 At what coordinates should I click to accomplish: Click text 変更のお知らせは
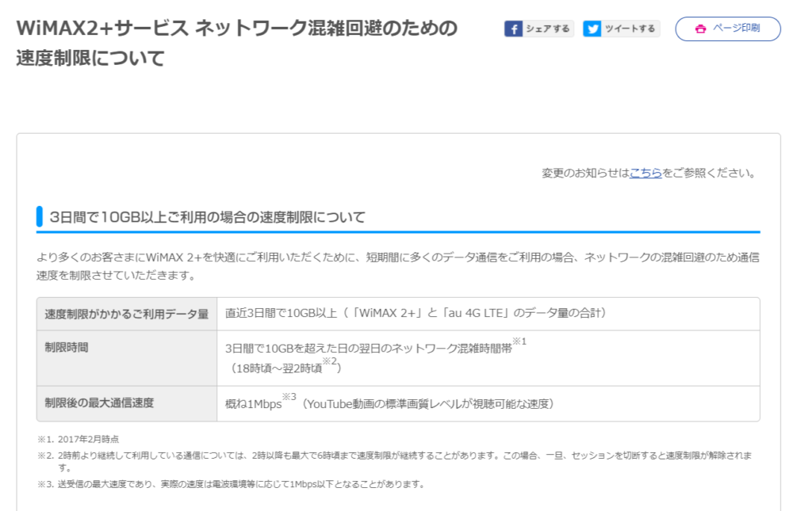point(585,174)
